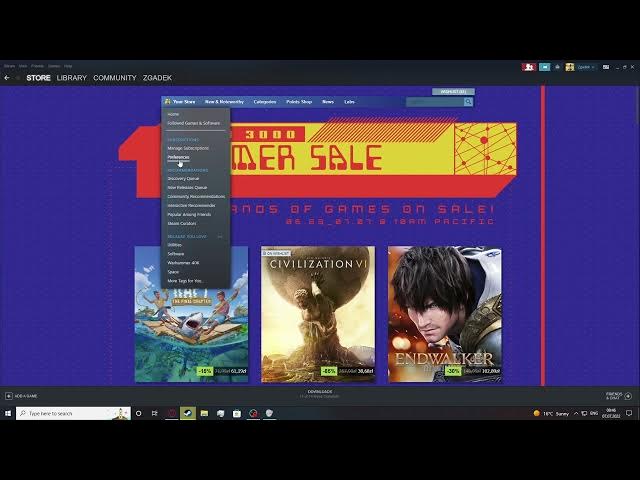Screen dimensions: 640x480
Task: Open the teal announcements icon
Action: (x=544, y=67)
